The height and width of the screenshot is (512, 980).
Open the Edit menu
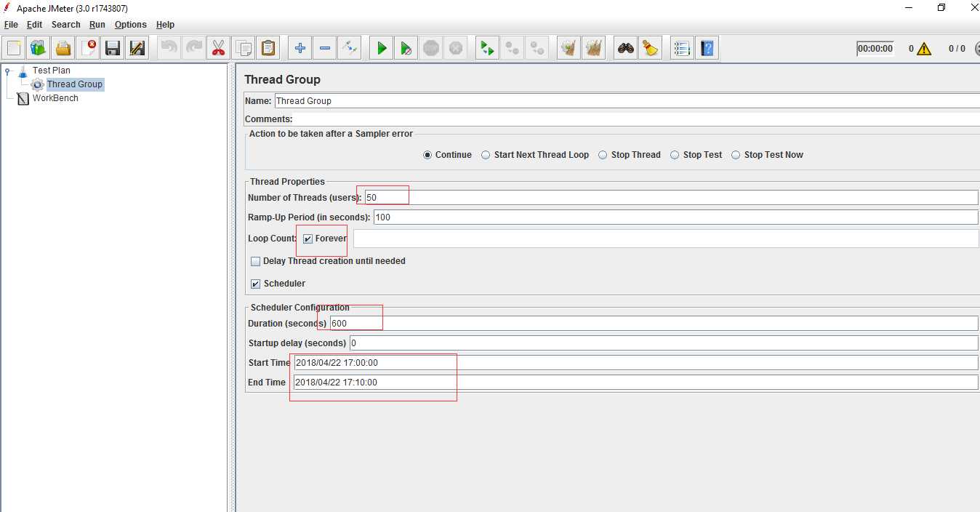click(x=35, y=25)
